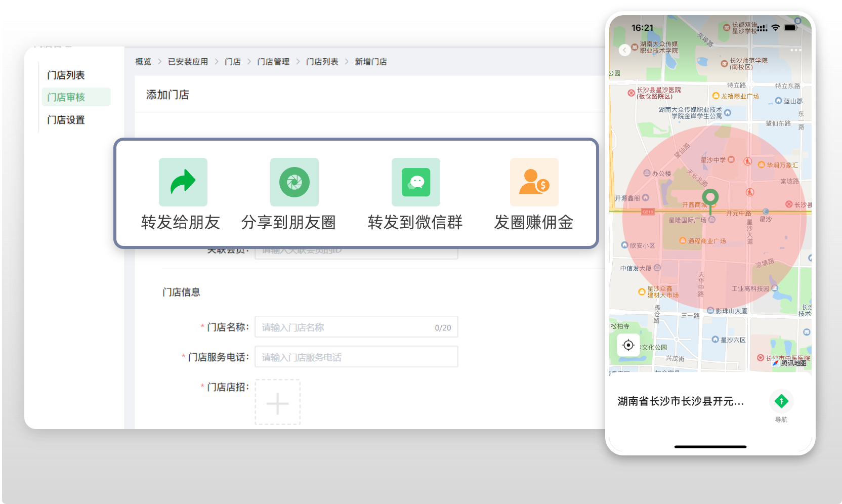Tap the address text 湖南省长沙市长沙县开元

coord(680,401)
